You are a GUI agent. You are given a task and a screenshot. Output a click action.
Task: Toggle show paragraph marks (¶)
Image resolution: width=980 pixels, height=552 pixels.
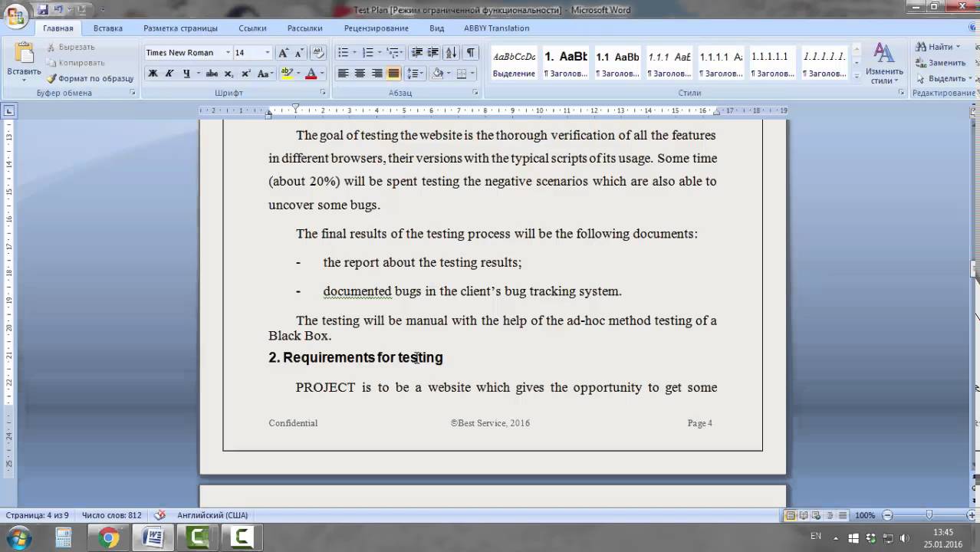click(470, 53)
